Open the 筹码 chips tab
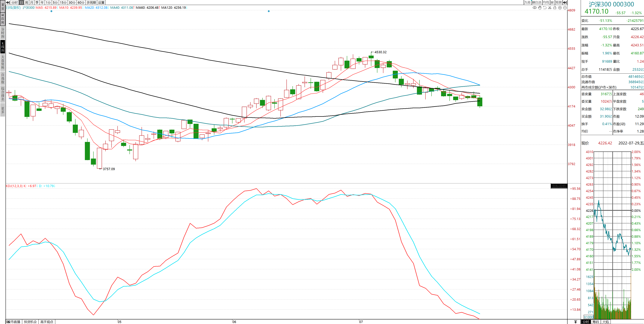This screenshot has height=324, width=644. 596,322
